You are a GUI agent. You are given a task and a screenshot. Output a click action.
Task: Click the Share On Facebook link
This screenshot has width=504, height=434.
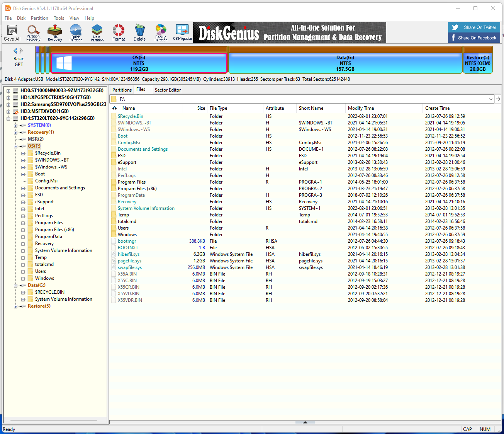474,38
